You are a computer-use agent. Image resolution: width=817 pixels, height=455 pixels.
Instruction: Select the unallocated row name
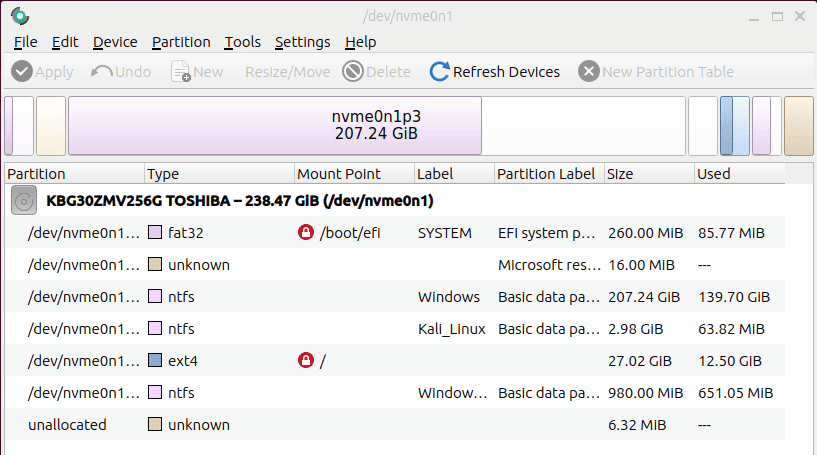click(67, 424)
